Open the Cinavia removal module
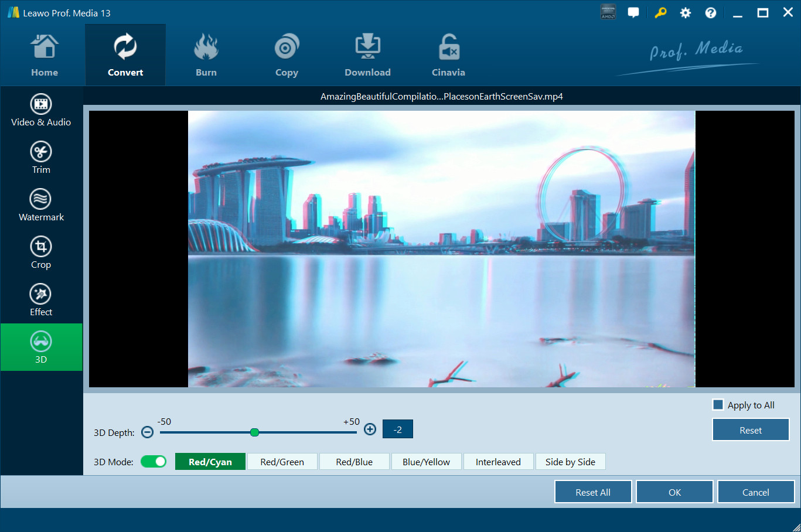Screen dimensions: 801x532 click(x=448, y=56)
